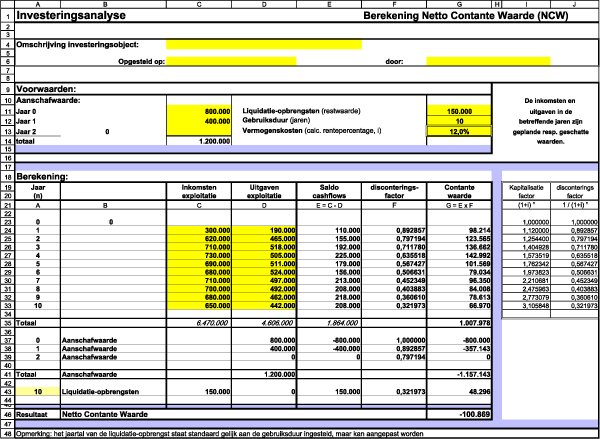The height and width of the screenshot is (439, 600).
Task: Select the column J header
Action: point(575,4)
